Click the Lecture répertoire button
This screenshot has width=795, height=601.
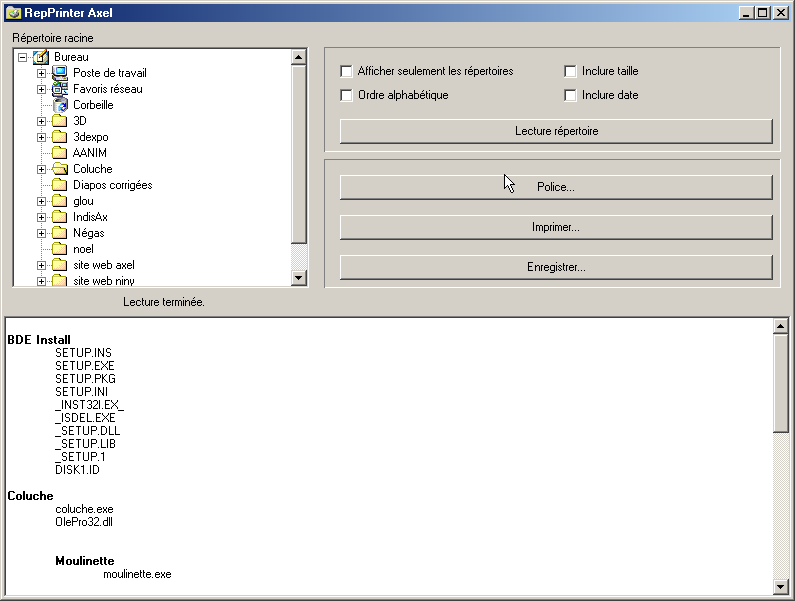coord(556,131)
